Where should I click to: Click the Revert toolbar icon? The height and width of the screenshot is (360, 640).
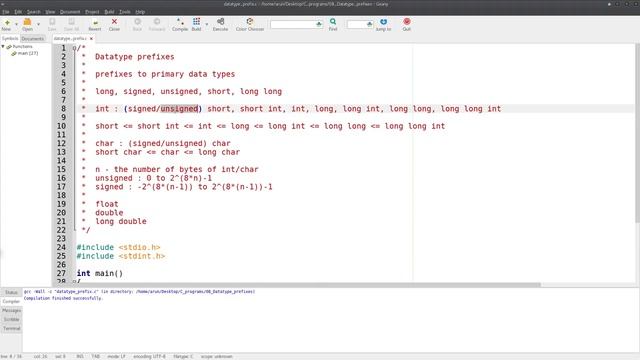[95, 24]
